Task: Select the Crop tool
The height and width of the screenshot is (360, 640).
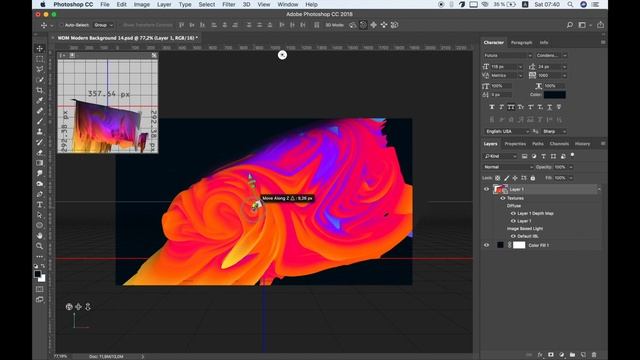Action: 40,90
